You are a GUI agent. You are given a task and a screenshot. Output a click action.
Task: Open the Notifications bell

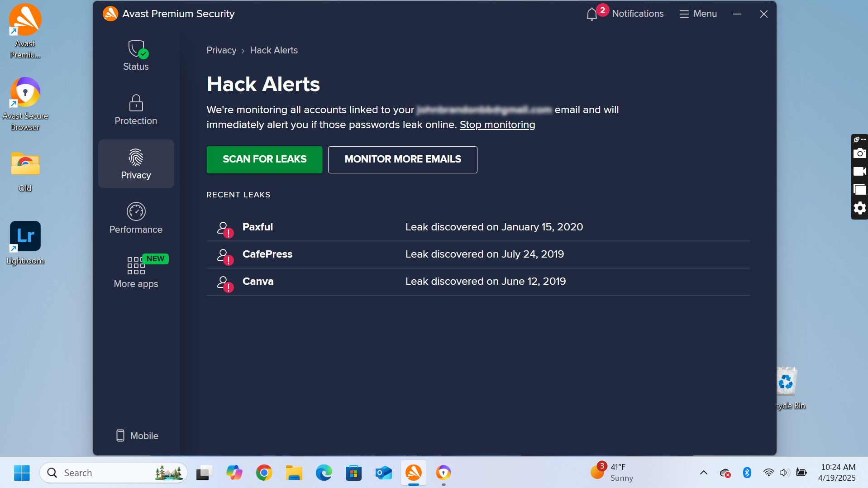pyautogui.click(x=592, y=14)
